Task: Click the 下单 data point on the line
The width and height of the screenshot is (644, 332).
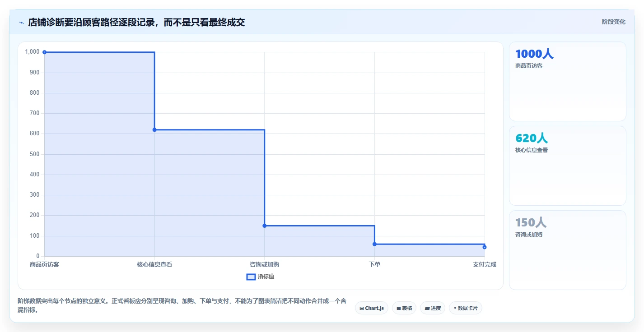Action: pyautogui.click(x=374, y=244)
